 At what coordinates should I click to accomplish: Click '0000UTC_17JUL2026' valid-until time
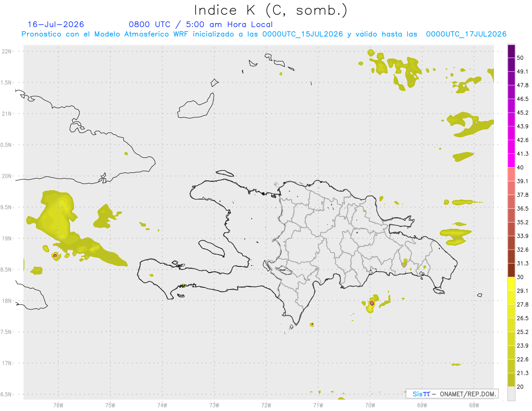[x=466, y=34]
